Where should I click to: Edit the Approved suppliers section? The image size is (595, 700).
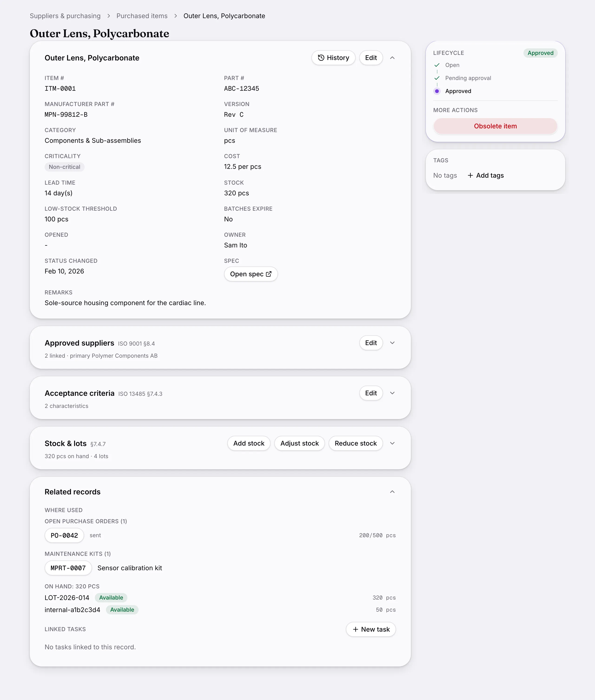371,343
